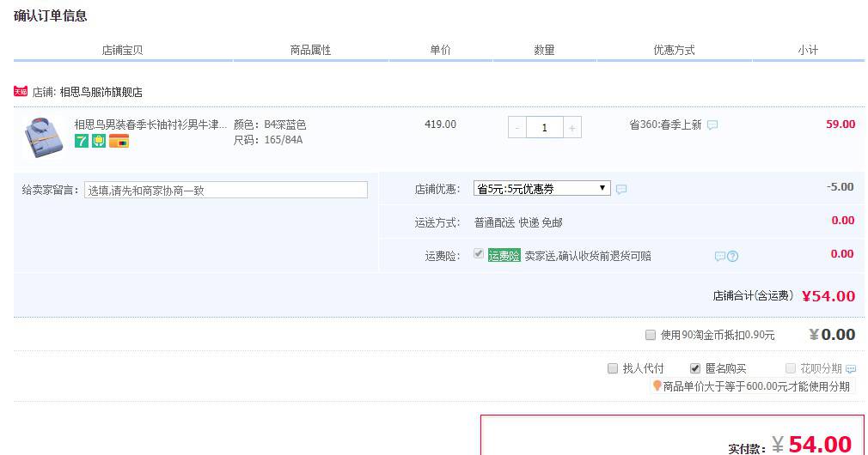Uncheck the 匿名购买 checkbox
Viewport: 868px width, 455px height.
[695, 368]
